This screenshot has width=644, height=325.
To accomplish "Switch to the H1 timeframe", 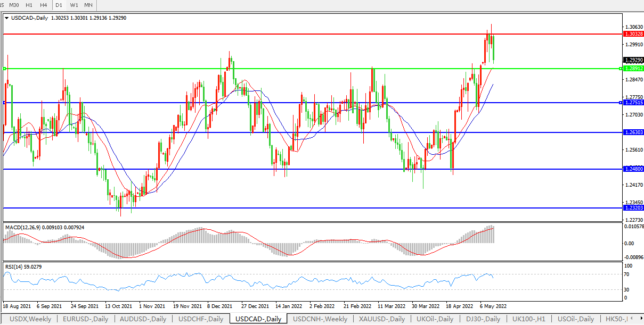I will click(29, 5).
